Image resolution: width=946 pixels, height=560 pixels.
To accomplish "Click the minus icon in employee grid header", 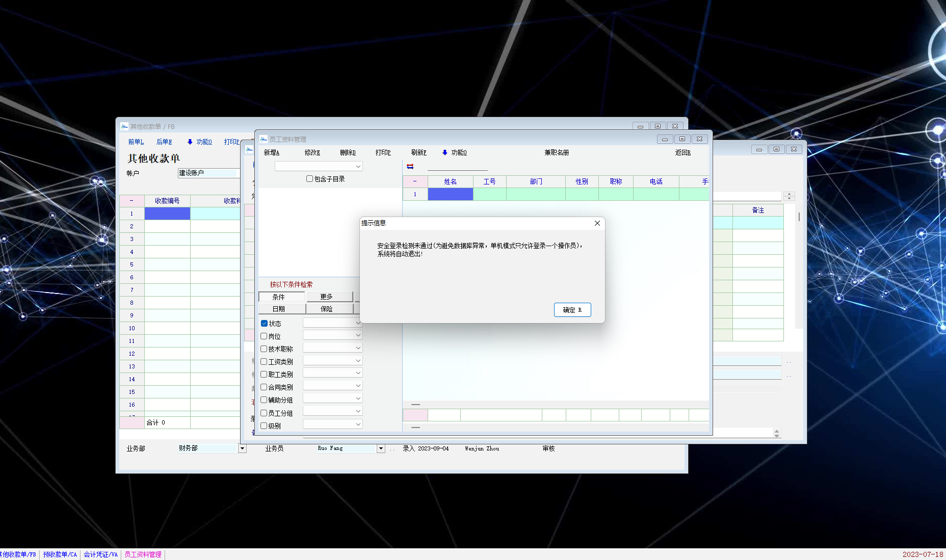I will click(x=415, y=181).
